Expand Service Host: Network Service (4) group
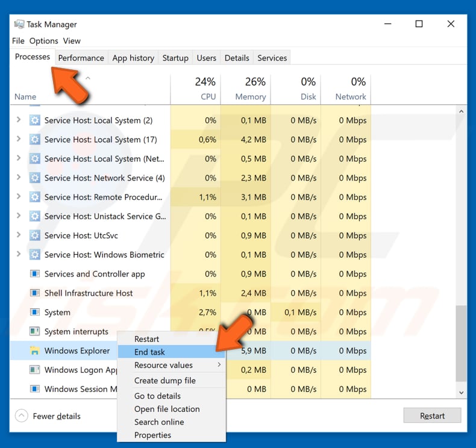Image resolution: width=476 pixels, height=448 pixels. pyautogui.click(x=19, y=177)
